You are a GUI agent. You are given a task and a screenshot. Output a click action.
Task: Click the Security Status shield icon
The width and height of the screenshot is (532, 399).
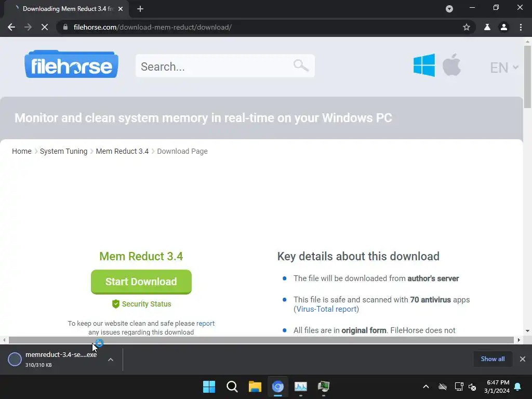pyautogui.click(x=116, y=304)
